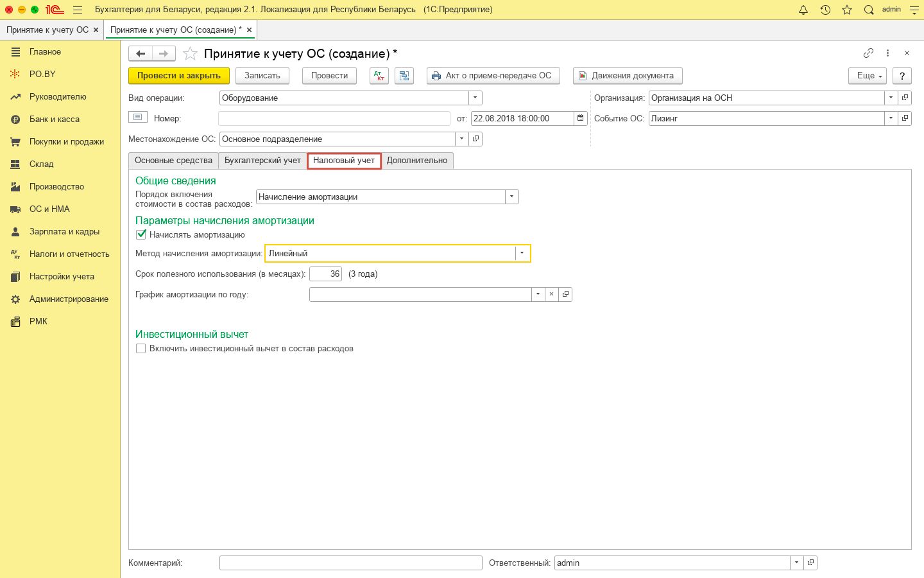Viewport: 924px width, 578px height.
Task: Open calendar picker for document date
Action: click(581, 118)
